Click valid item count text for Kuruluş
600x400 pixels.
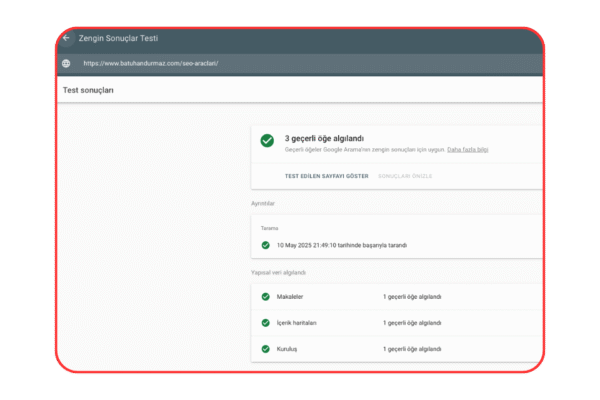click(412, 349)
